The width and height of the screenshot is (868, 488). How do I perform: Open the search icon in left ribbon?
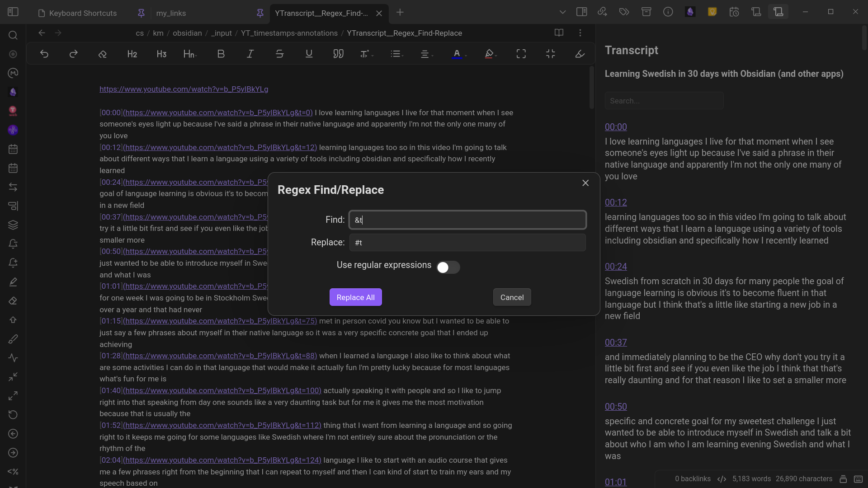click(13, 35)
